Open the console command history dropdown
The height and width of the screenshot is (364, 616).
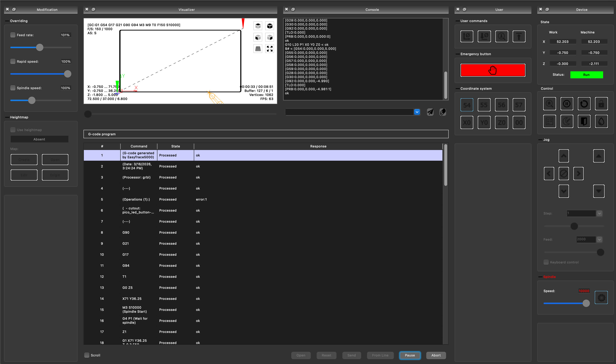click(417, 112)
